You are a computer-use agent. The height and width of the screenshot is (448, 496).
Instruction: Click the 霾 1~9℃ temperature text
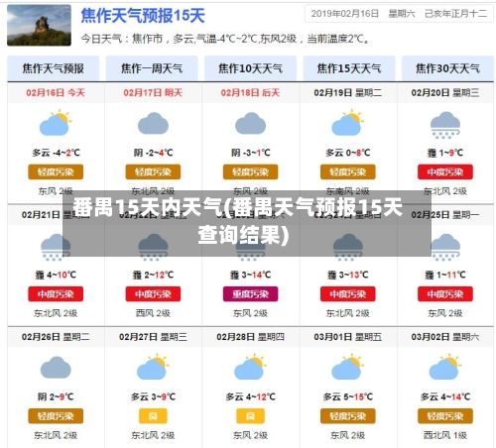[445, 153]
